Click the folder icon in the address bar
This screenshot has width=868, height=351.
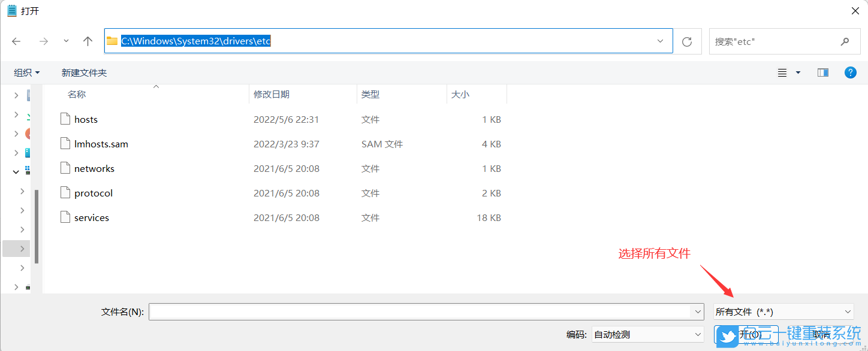(x=111, y=41)
